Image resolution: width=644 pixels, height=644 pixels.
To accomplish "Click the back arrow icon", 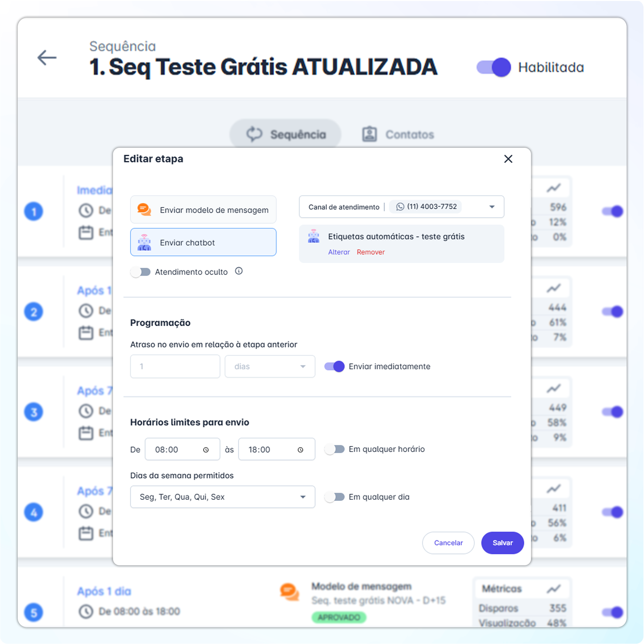I will click(47, 58).
